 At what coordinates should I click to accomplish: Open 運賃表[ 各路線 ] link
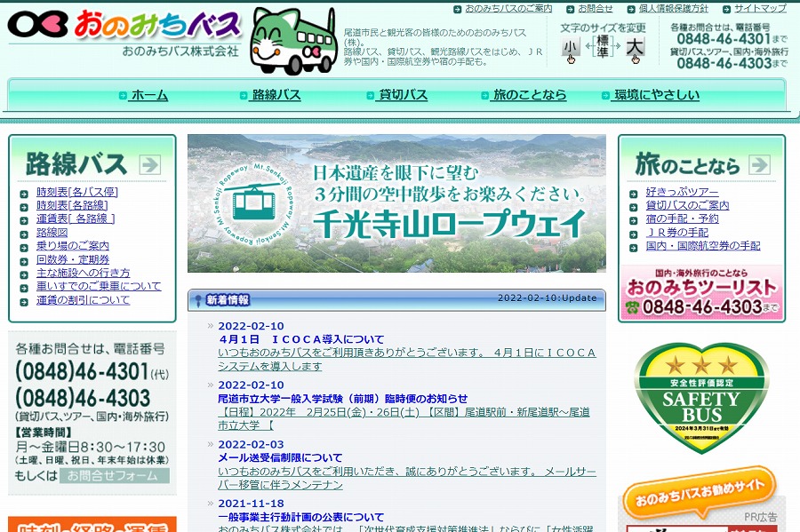pyautogui.click(x=76, y=218)
